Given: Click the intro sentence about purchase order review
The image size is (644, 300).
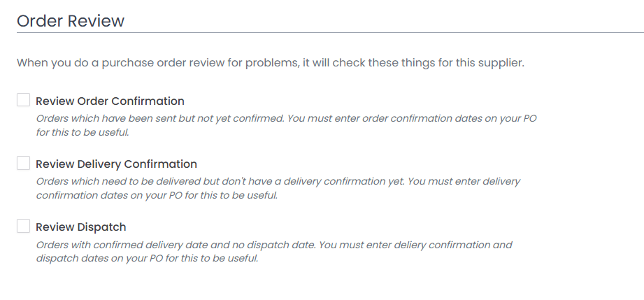Looking at the screenshot, I should tap(270, 63).
